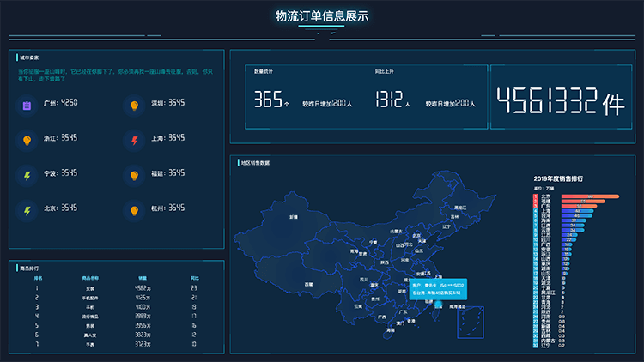Viewport: 644px width, 362px height.
Task: Select the 杭州: 3545 city entry
Action: (x=168, y=208)
